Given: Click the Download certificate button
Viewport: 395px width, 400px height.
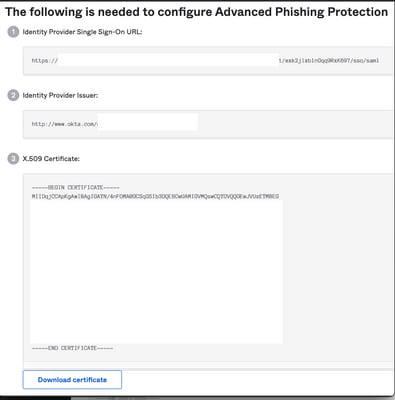Looking at the screenshot, I should coord(72,379).
